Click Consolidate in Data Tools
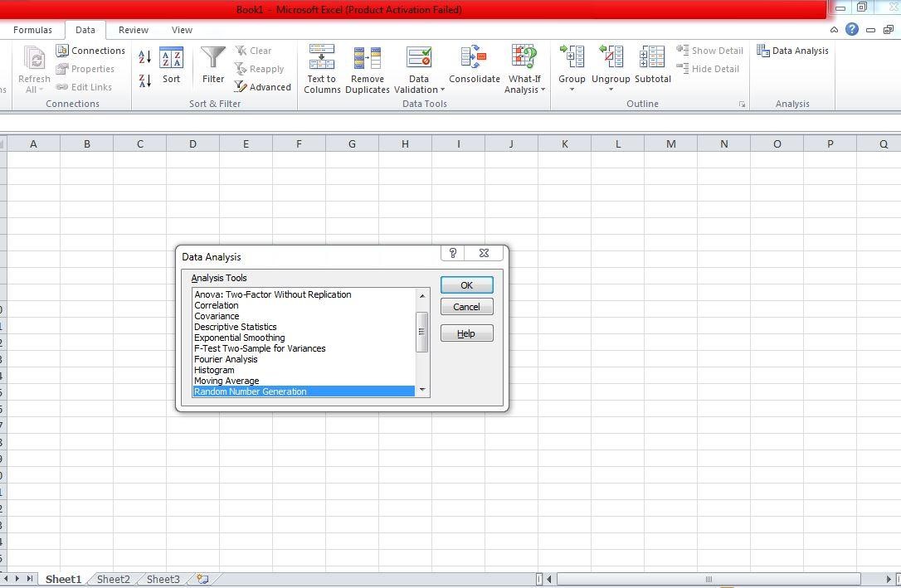This screenshot has height=588, width=901. (x=474, y=65)
